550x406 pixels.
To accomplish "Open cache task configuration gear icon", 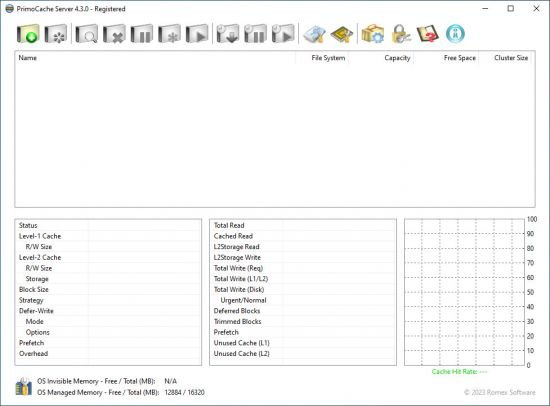I will point(55,34).
